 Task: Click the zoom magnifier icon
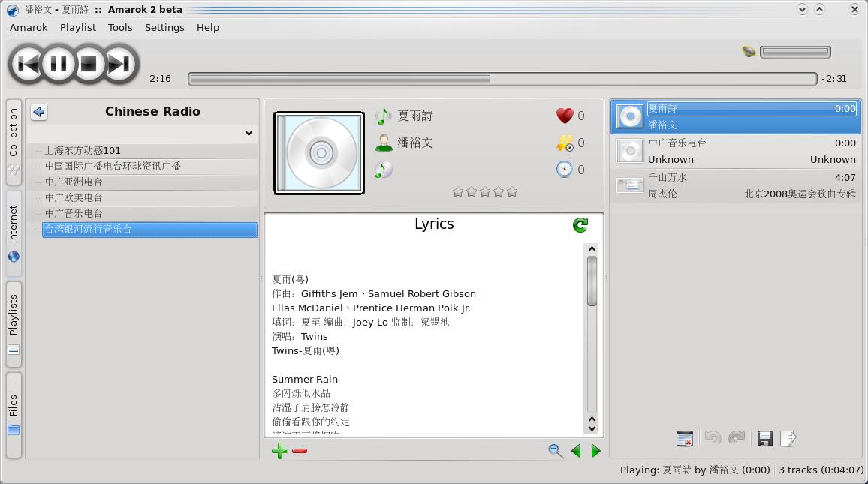point(555,452)
